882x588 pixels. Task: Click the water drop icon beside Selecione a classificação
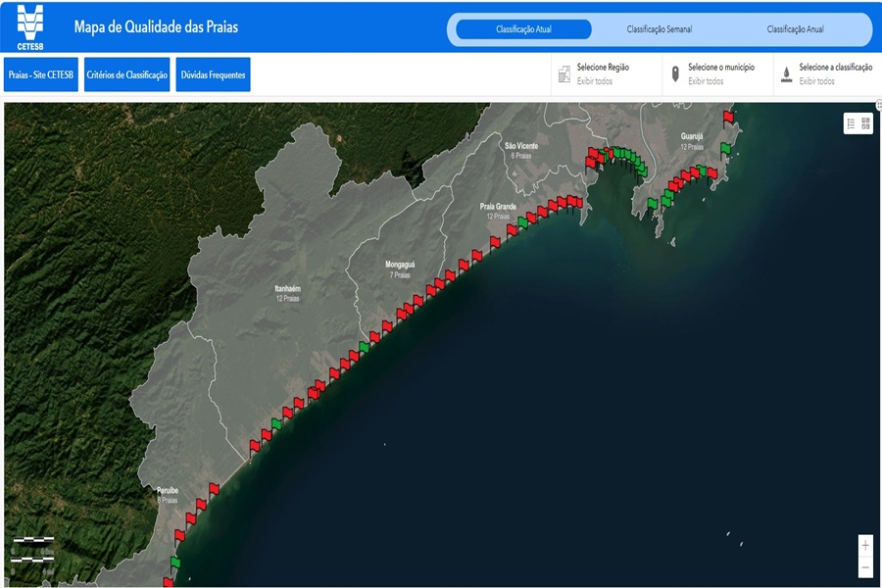(x=786, y=74)
